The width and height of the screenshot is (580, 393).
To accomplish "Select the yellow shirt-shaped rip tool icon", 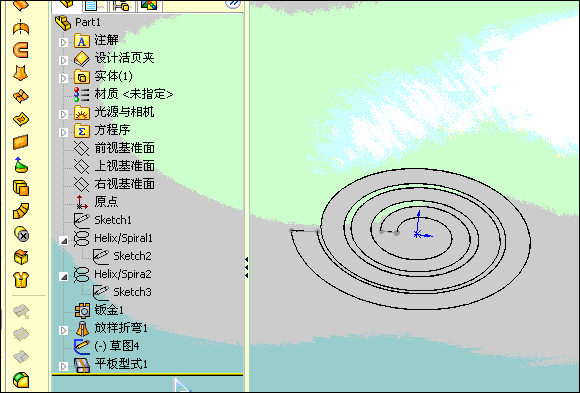I will 21,280.
